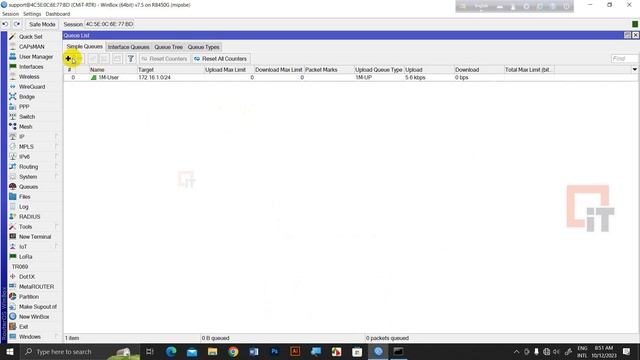The width and height of the screenshot is (640, 360).
Task: Open RADIUS in sidebar
Action: tap(29, 216)
